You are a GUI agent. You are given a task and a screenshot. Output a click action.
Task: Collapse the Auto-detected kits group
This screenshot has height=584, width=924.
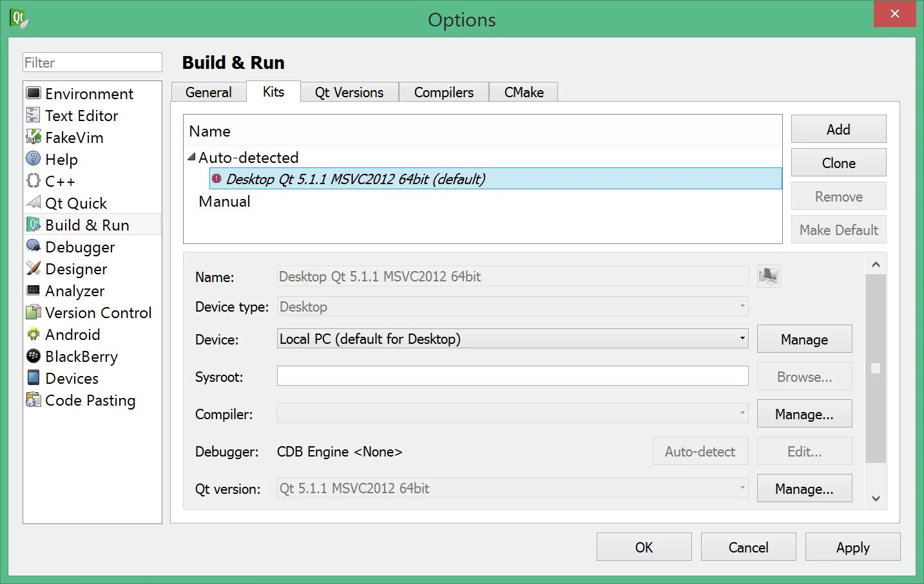tap(191, 157)
